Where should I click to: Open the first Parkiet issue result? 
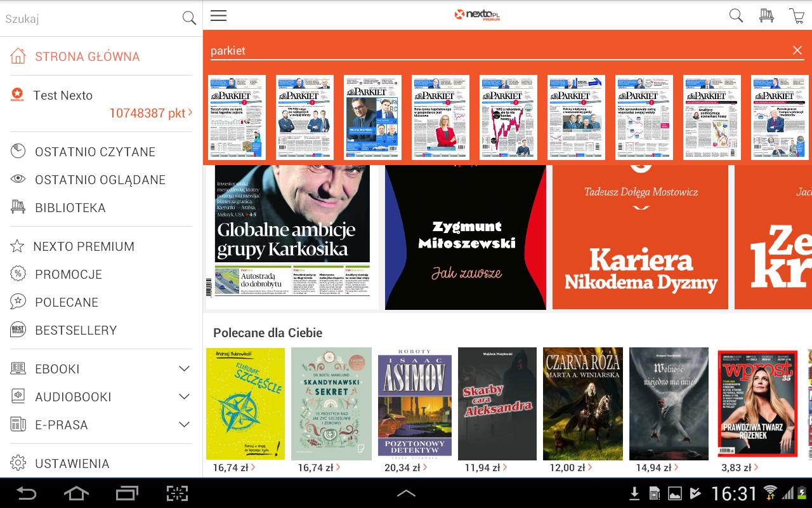237,117
